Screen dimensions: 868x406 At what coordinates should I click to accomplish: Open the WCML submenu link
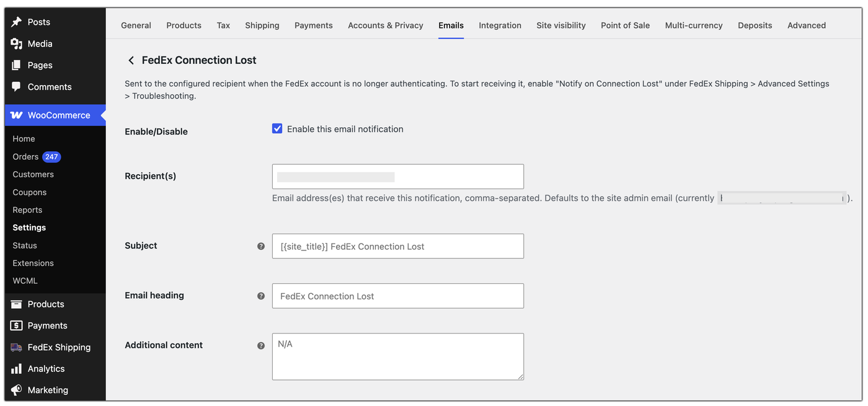coord(25,281)
